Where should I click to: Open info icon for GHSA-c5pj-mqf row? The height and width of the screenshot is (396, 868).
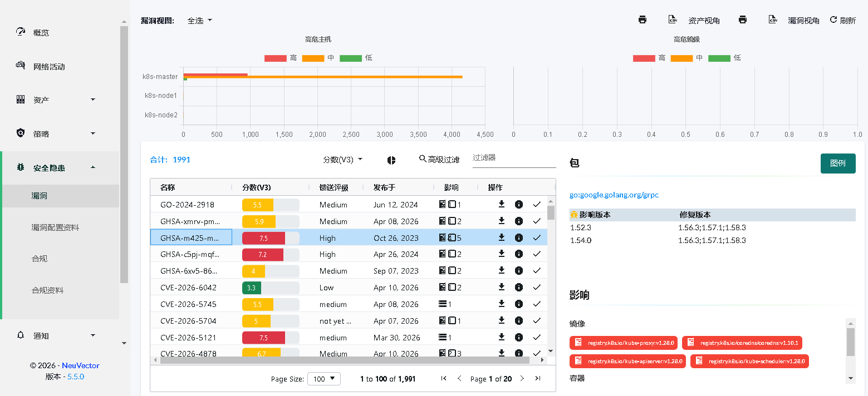tap(519, 254)
